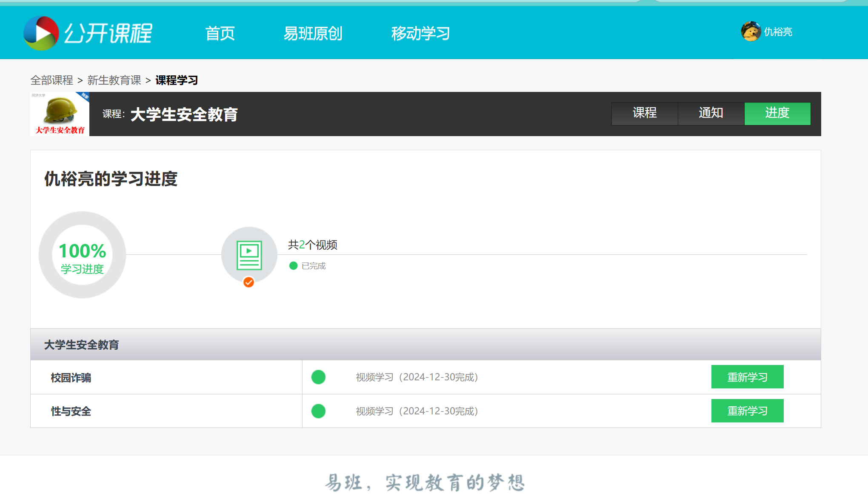Screen dimensions: 868x502
Task: Click 重新学习 for 校园诈骗
Action: pyautogui.click(x=748, y=377)
